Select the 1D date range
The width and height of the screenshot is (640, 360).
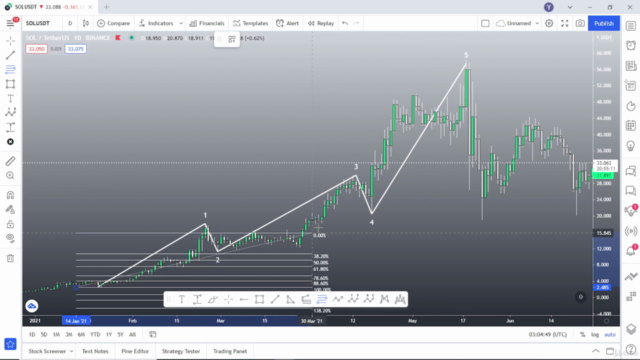point(32,334)
